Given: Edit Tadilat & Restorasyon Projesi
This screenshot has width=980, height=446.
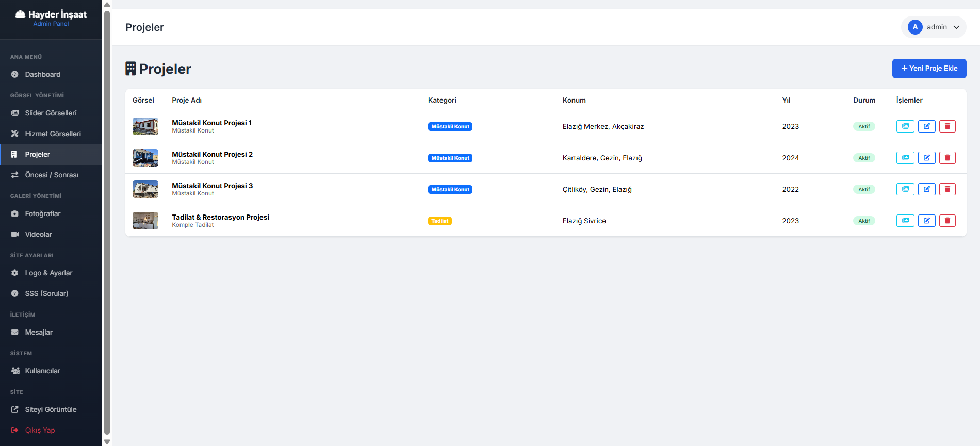Looking at the screenshot, I should coord(927,221).
